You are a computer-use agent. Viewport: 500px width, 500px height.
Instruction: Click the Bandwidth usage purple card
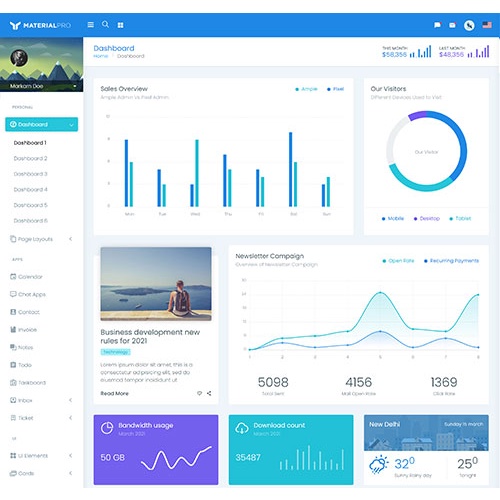click(x=156, y=450)
